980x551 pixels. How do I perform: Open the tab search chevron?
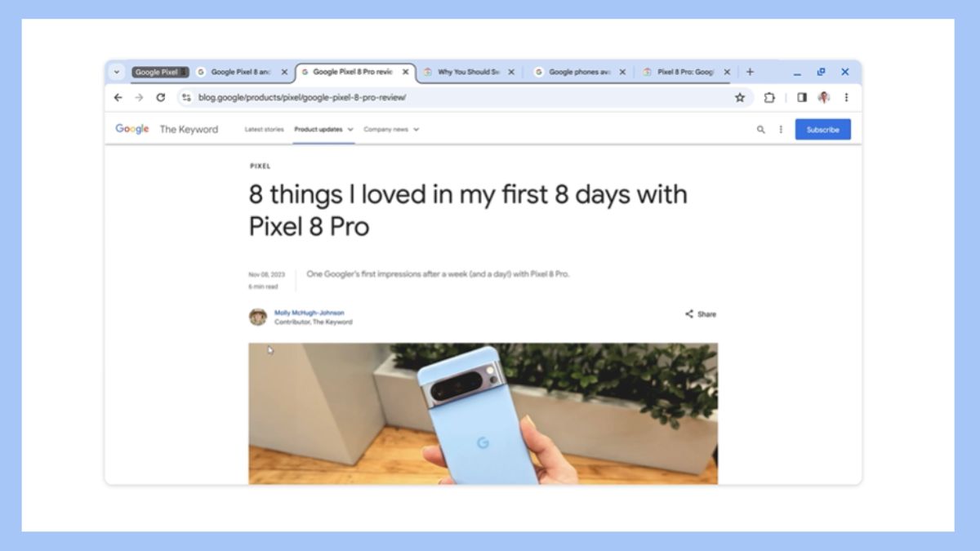coord(117,72)
